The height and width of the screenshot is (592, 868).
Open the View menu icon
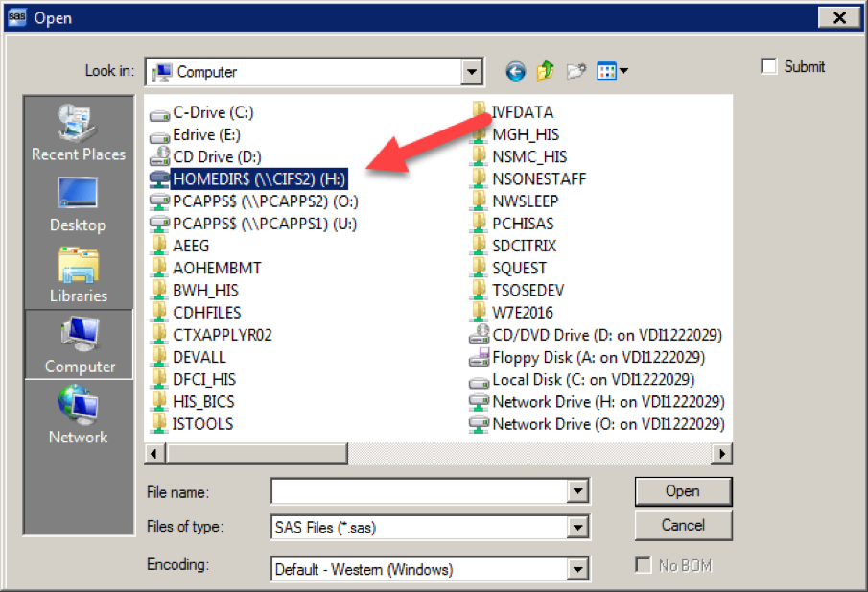[612, 71]
